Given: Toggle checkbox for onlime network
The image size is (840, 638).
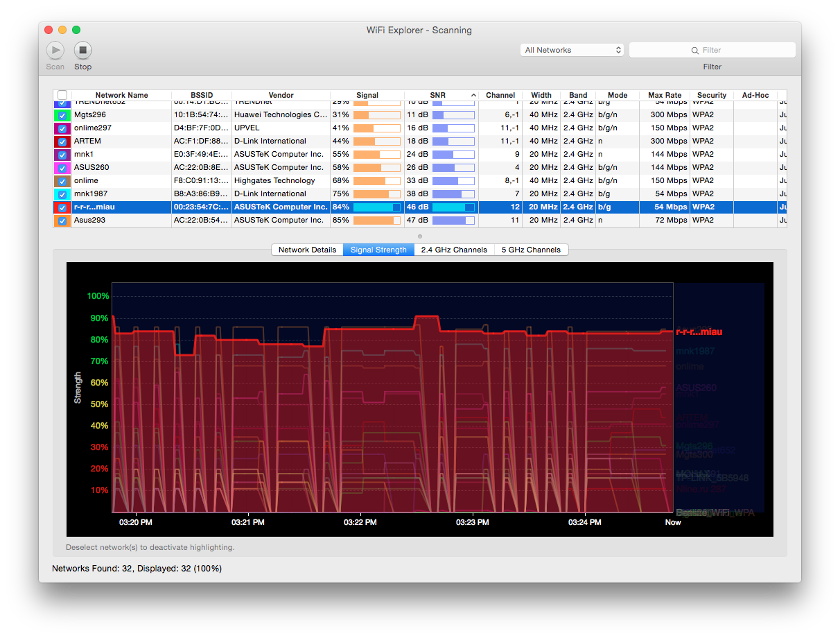Looking at the screenshot, I should [62, 181].
